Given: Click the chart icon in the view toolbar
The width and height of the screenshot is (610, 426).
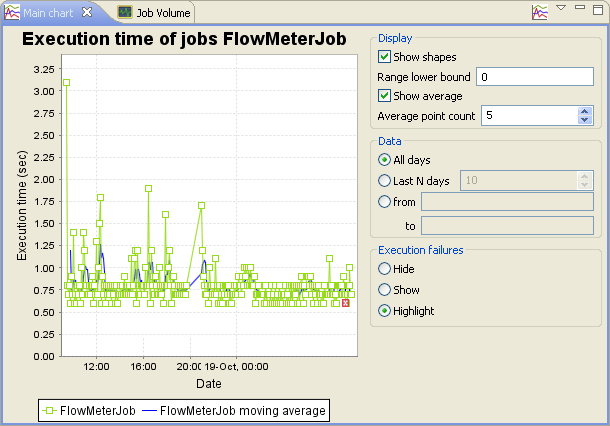Looking at the screenshot, I should point(539,12).
